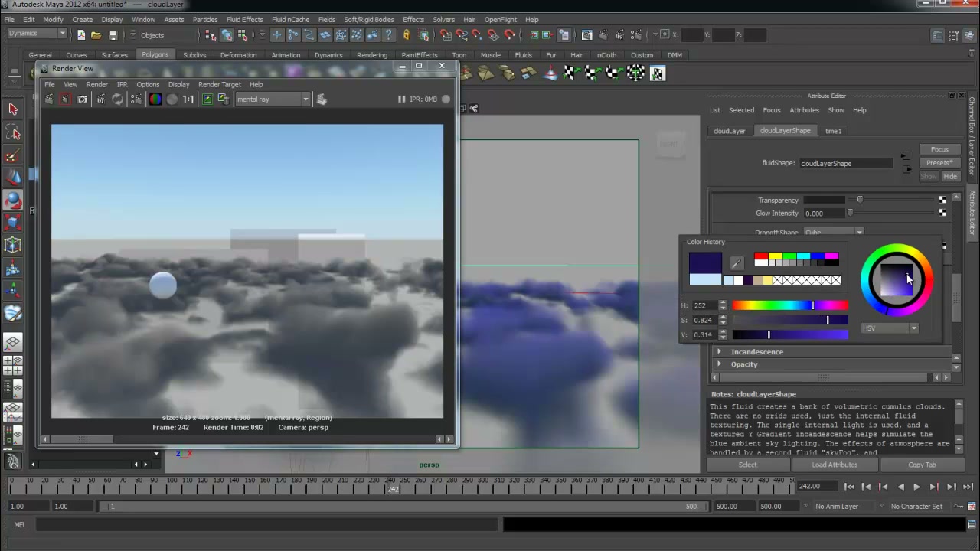The width and height of the screenshot is (980, 551).
Task: Click the Select button at bottom
Action: click(x=747, y=465)
